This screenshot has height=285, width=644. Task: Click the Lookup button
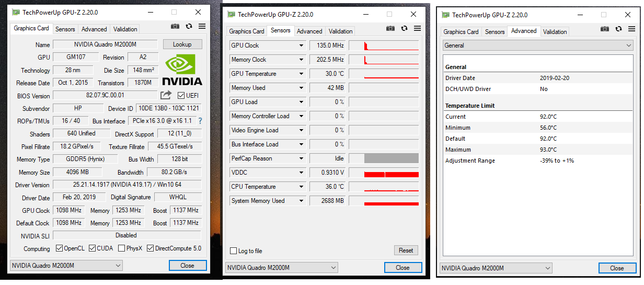click(x=182, y=44)
